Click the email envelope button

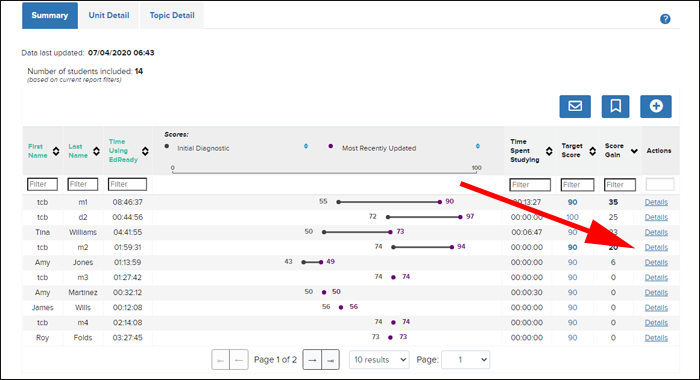click(x=575, y=106)
